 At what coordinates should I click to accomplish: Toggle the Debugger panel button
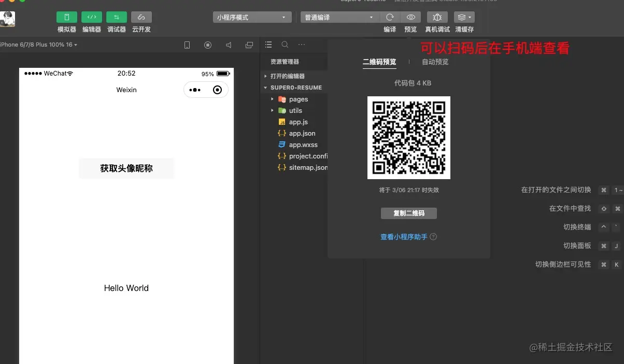(x=117, y=17)
